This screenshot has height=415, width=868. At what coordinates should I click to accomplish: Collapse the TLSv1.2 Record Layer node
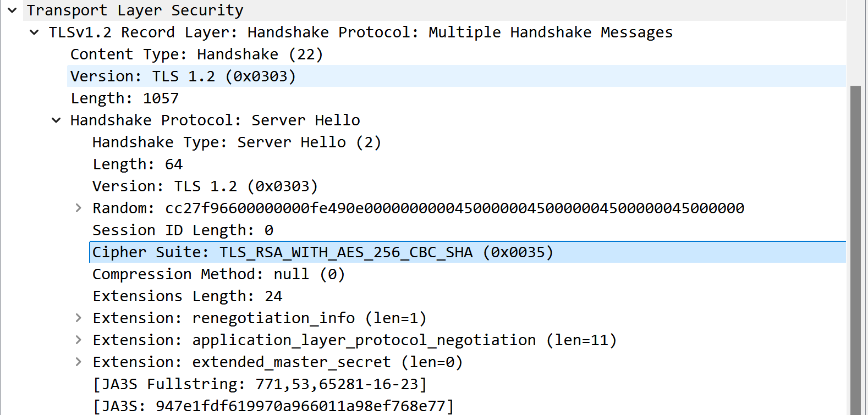[x=34, y=32]
